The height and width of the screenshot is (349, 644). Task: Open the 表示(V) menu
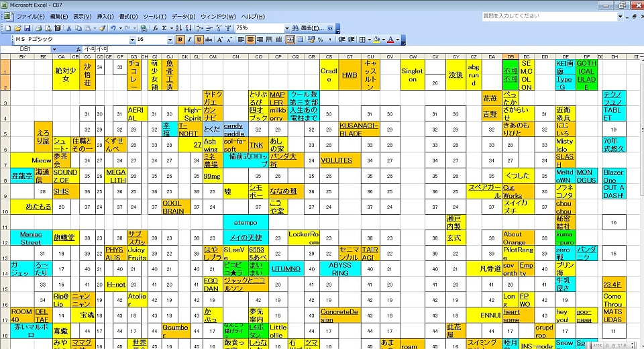82,17
